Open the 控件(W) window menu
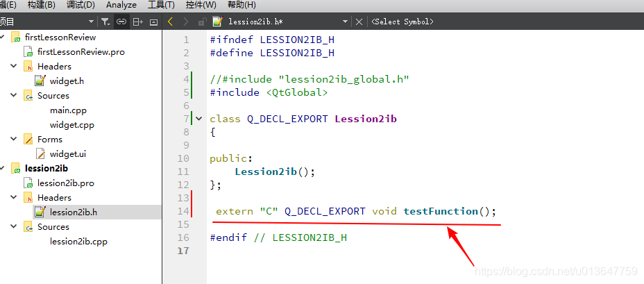The width and height of the screenshot is (644, 284). click(x=201, y=5)
